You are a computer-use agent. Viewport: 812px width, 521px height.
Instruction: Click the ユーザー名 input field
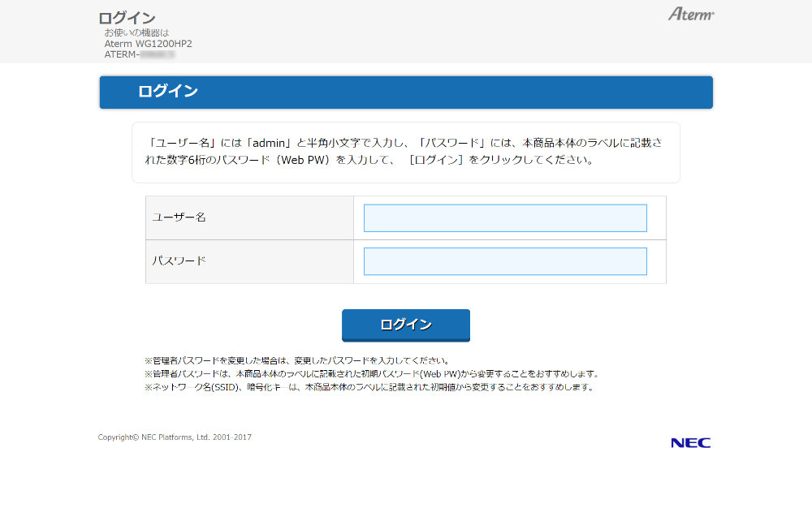(x=505, y=217)
